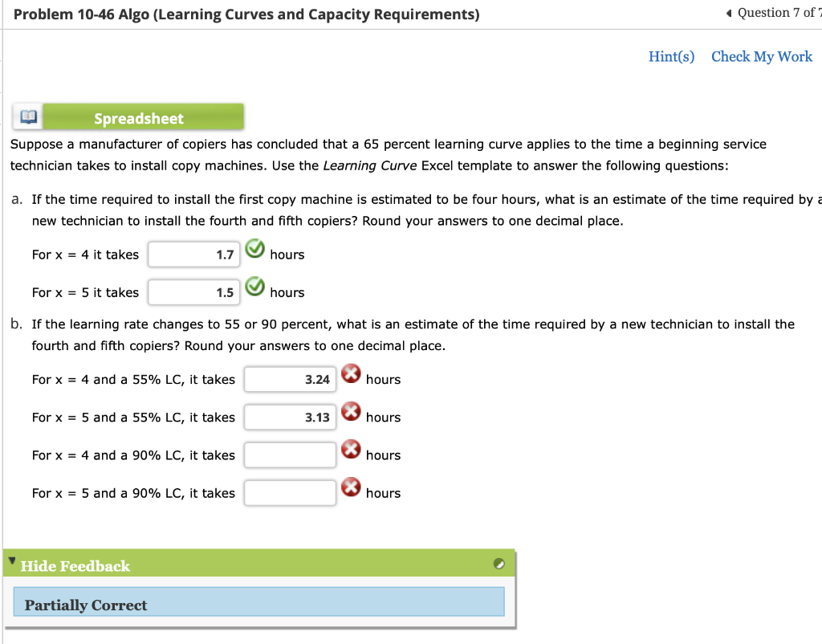
Task: Click the empty field for x=5 at 90% LC
Action: pos(290,492)
